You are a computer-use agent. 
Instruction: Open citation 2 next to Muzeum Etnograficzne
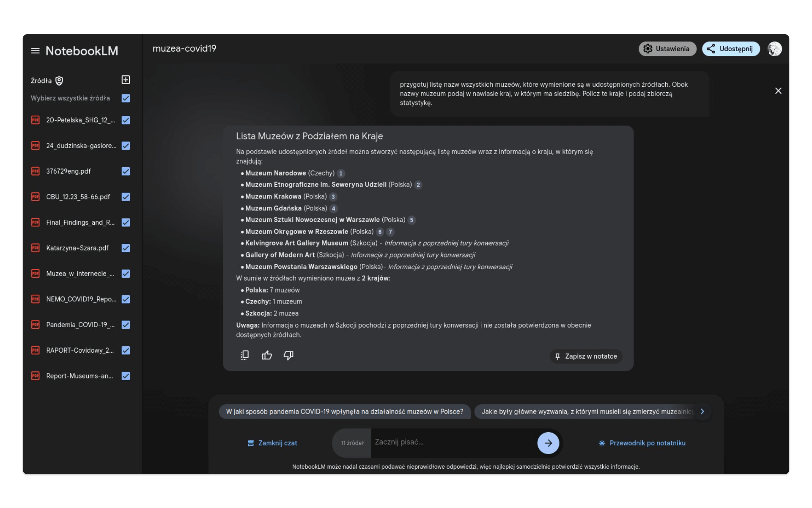pos(418,185)
